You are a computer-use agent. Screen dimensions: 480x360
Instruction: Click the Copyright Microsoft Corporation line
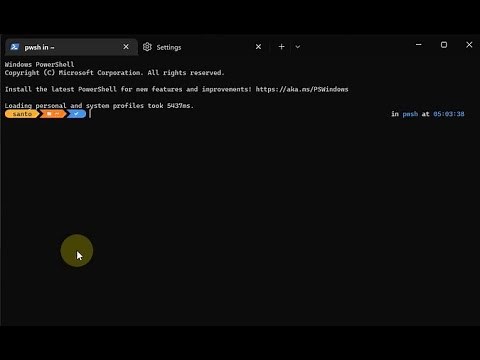point(115,73)
